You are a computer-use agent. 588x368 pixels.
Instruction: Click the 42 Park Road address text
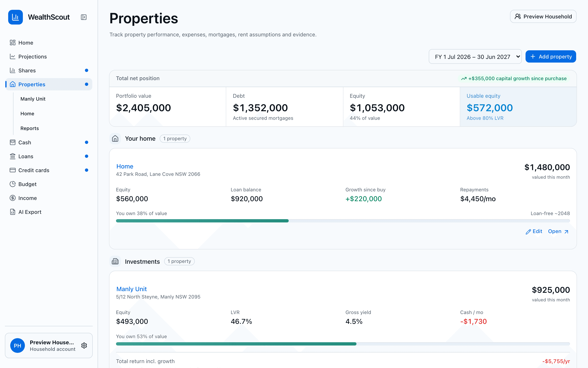tap(158, 174)
